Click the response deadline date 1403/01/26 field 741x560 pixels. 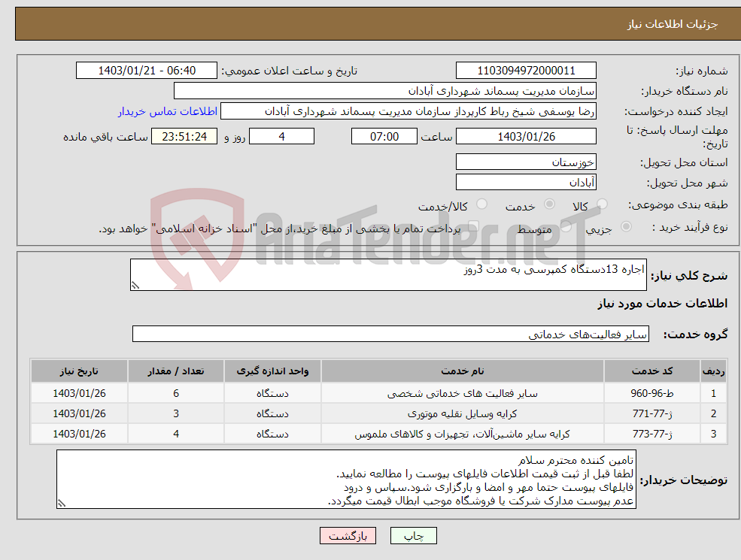526,137
